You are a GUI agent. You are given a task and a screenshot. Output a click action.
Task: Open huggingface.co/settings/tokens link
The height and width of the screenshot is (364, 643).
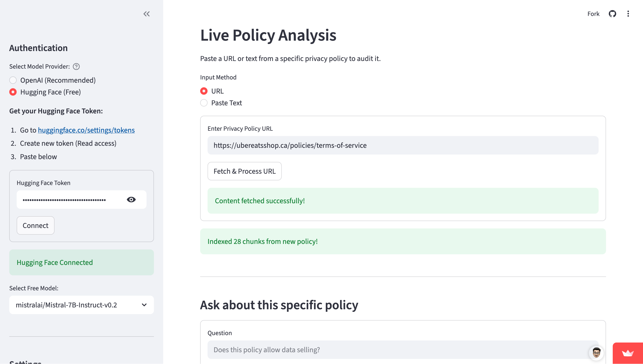click(86, 130)
